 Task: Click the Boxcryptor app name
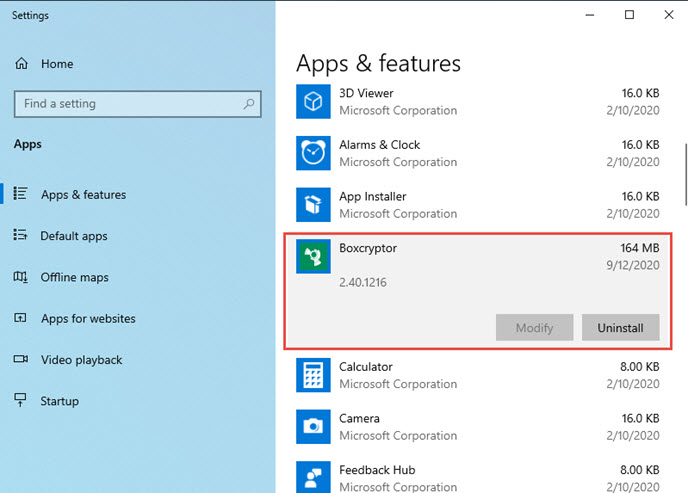pos(368,248)
